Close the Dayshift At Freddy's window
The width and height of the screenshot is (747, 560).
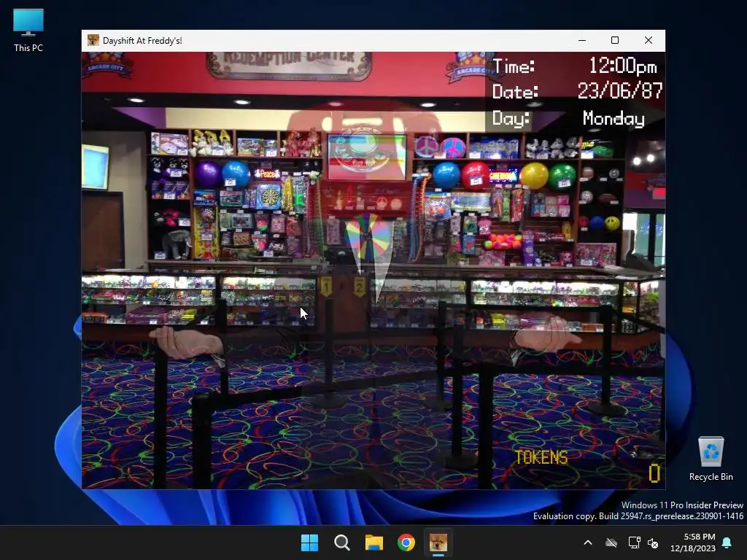(x=649, y=41)
